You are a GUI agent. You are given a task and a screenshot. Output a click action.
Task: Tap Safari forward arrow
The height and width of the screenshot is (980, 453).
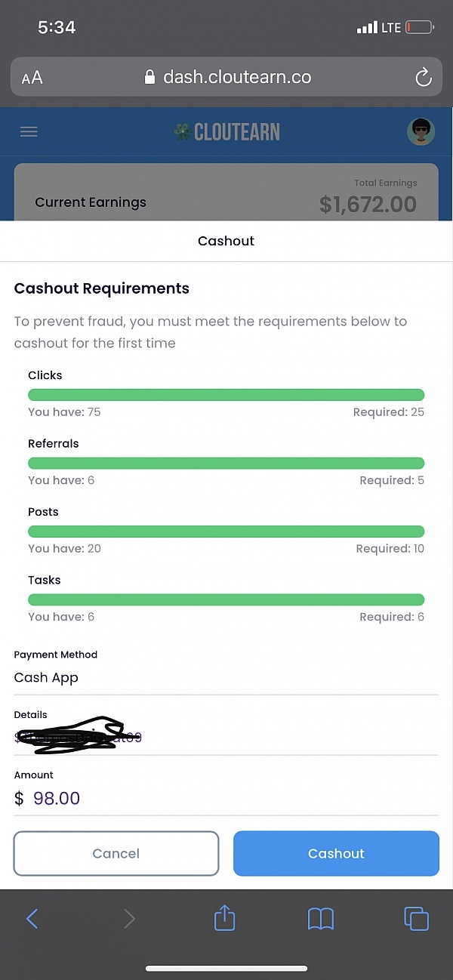[x=129, y=918]
